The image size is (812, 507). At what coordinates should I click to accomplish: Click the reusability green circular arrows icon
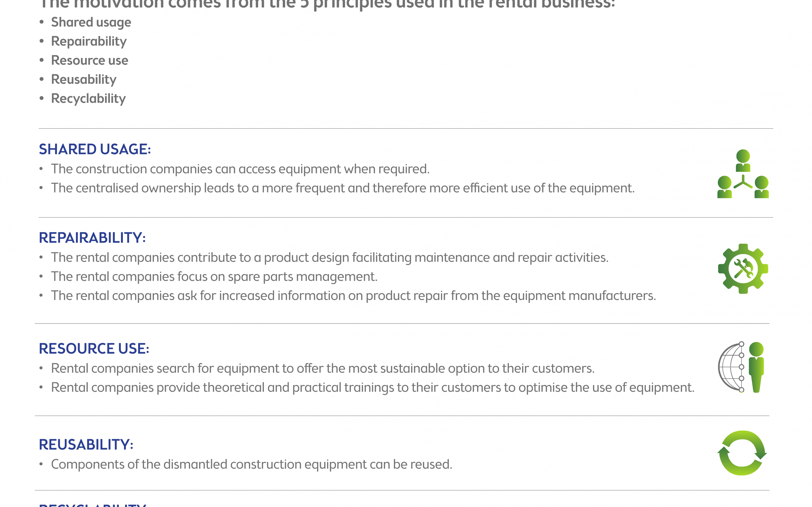click(742, 453)
